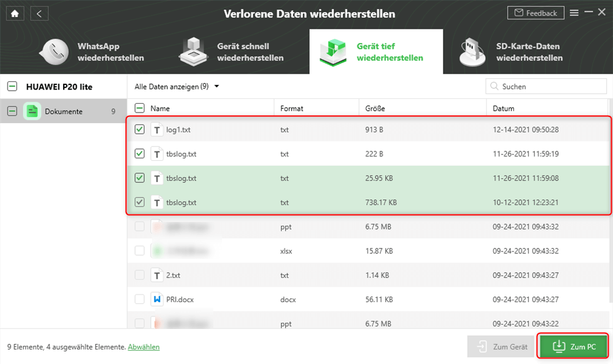Click into the Suchen search field
The width and height of the screenshot is (613, 364).
pos(545,86)
